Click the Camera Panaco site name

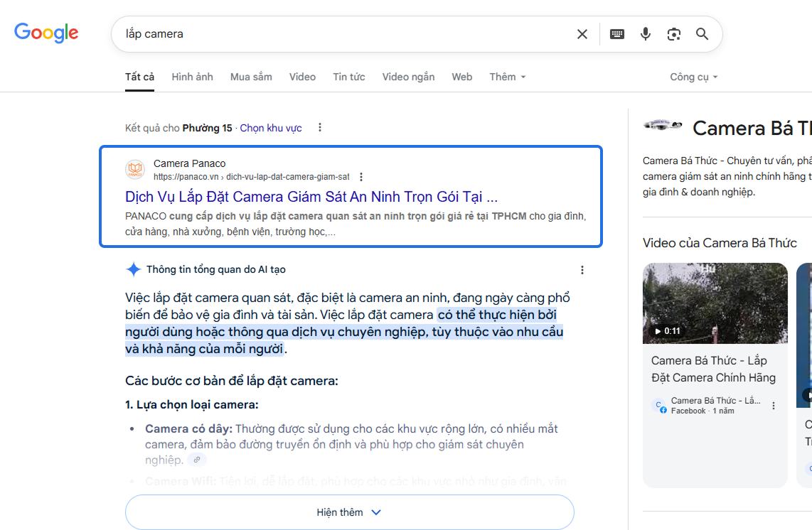tap(190, 163)
